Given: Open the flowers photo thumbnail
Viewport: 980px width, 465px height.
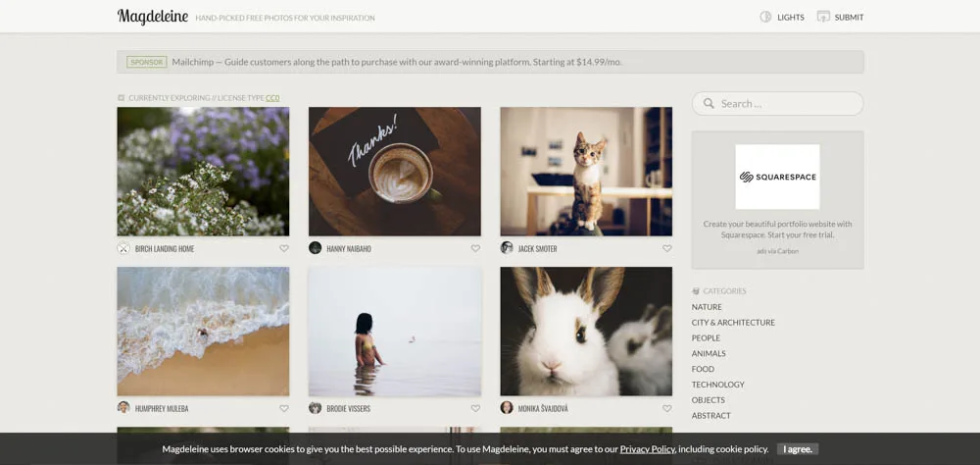Looking at the screenshot, I should click(203, 172).
